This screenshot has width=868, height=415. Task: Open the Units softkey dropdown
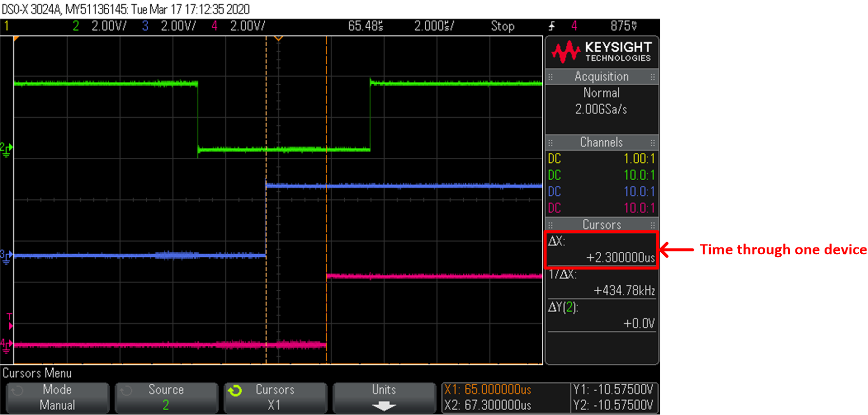(384, 397)
